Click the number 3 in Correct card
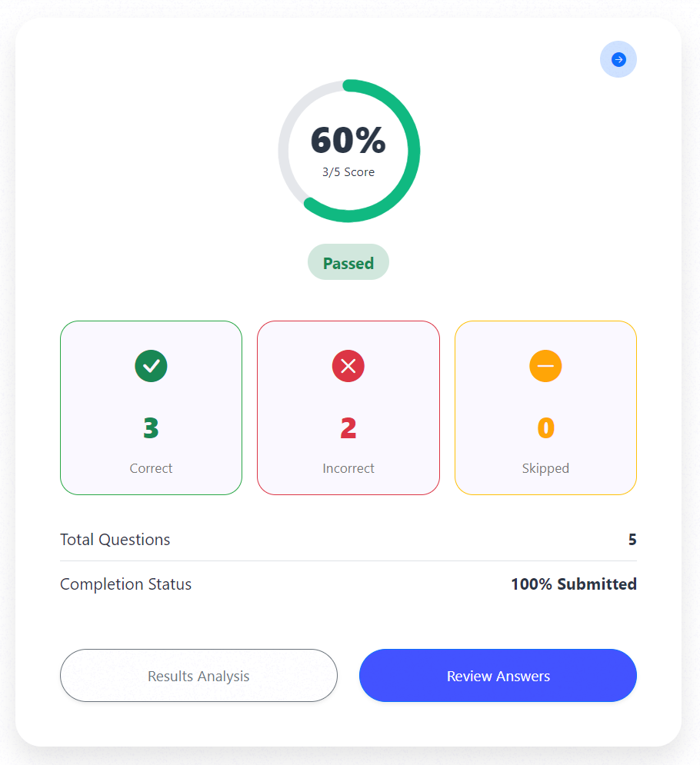700x765 pixels. click(151, 428)
